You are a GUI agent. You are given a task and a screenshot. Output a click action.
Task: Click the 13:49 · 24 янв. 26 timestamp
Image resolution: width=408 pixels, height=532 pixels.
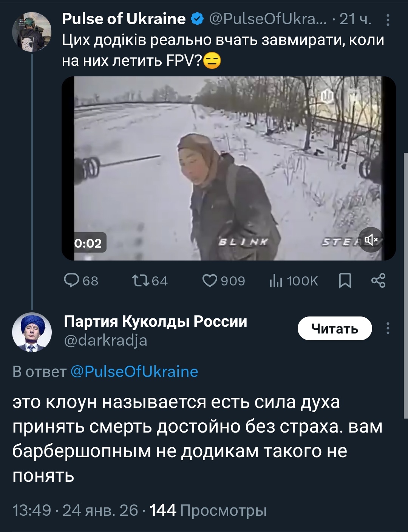coord(75,510)
